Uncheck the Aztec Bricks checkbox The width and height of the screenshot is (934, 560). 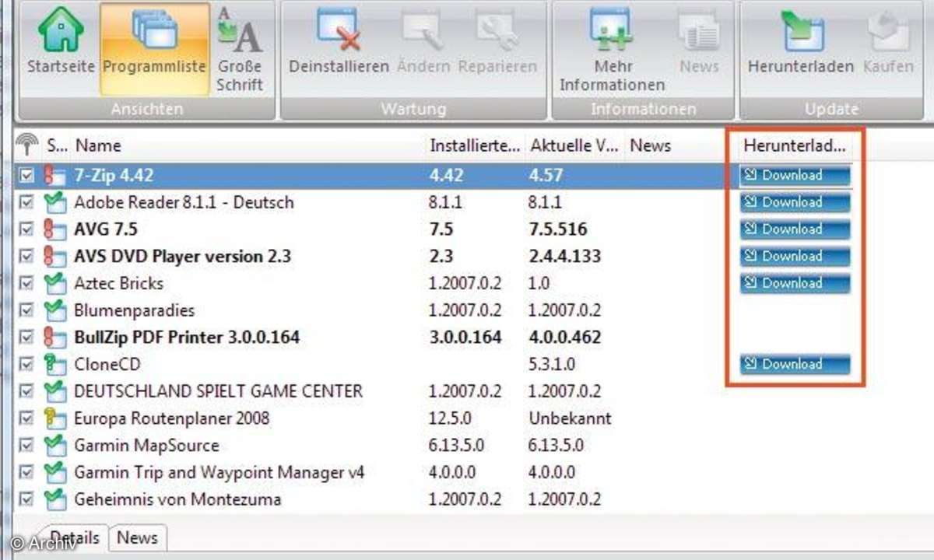coord(26,284)
